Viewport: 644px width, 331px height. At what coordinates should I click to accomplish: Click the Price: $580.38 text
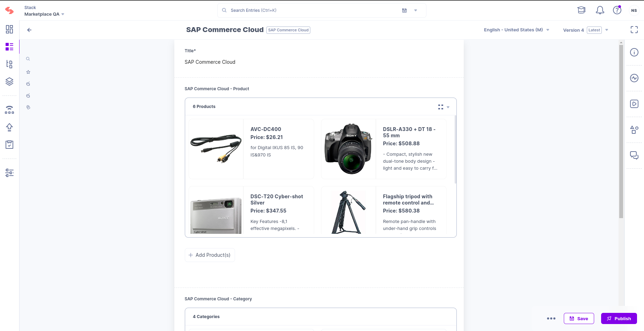(401, 211)
